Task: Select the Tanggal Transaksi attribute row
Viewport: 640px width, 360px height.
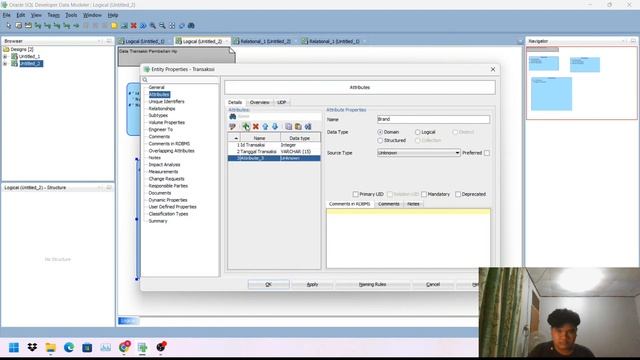Action: pos(274,151)
